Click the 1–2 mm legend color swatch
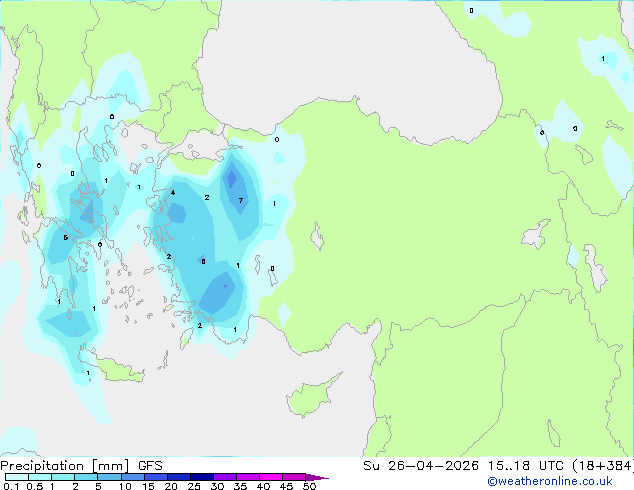634x490 pixels. 63,477
